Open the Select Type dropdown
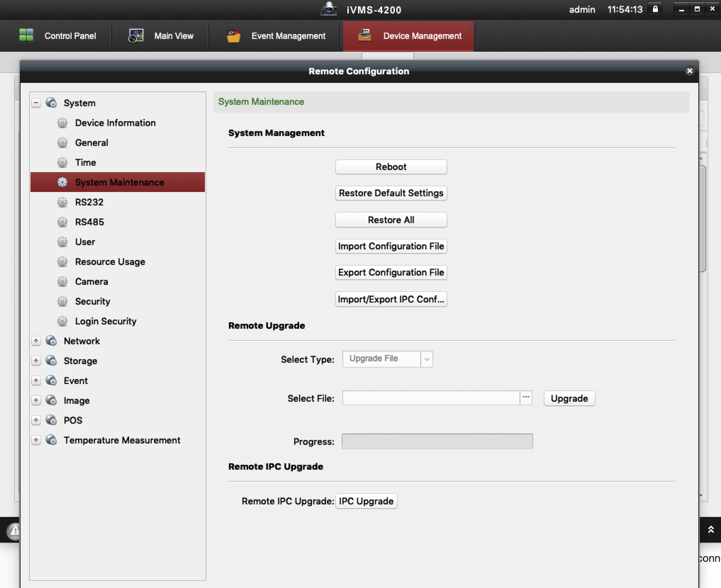The height and width of the screenshot is (588, 721). click(427, 359)
